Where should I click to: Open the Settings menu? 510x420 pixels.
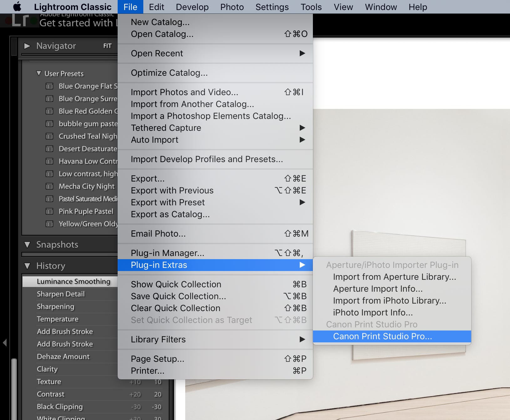(x=272, y=7)
